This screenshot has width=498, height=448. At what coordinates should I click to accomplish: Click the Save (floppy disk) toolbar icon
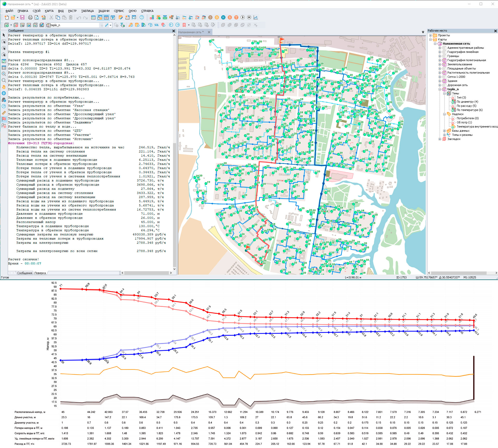point(22,17)
